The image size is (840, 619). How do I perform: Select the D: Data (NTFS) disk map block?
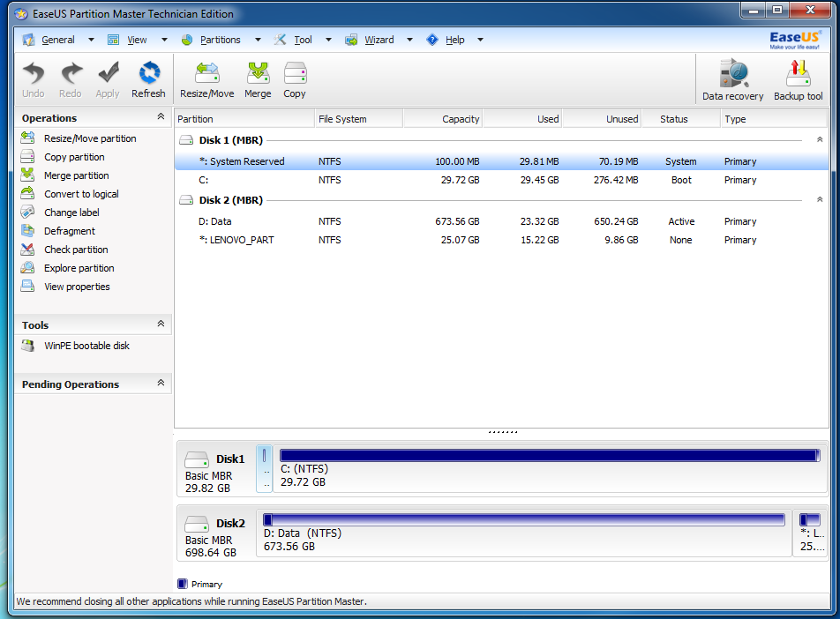click(524, 533)
